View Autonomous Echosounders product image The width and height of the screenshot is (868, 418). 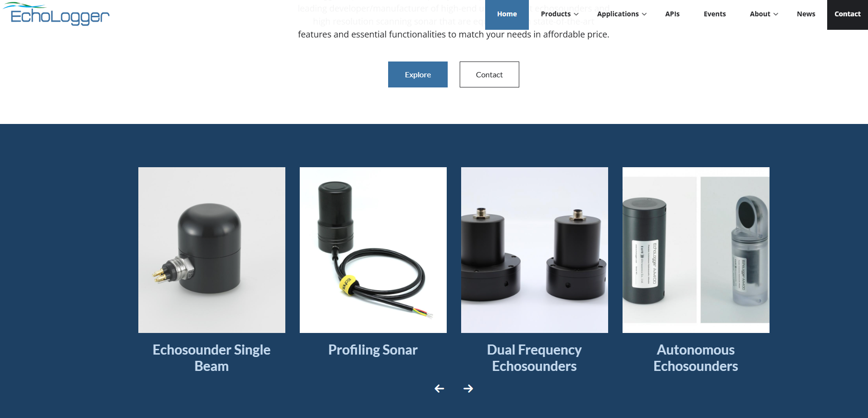[696, 250]
